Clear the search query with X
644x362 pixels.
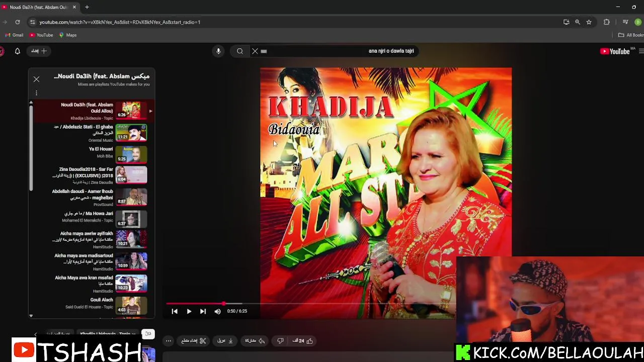pos(255,51)
